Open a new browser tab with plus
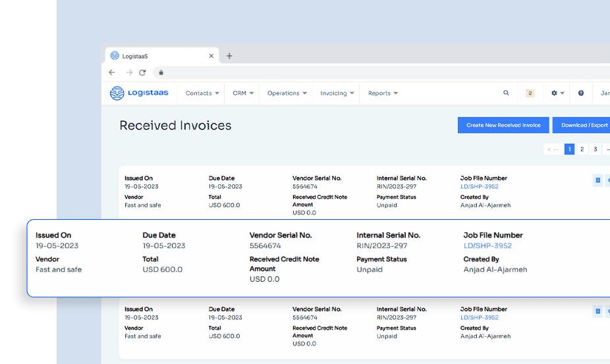The height and width of the screenshot is (364, 610). [229, 56]
